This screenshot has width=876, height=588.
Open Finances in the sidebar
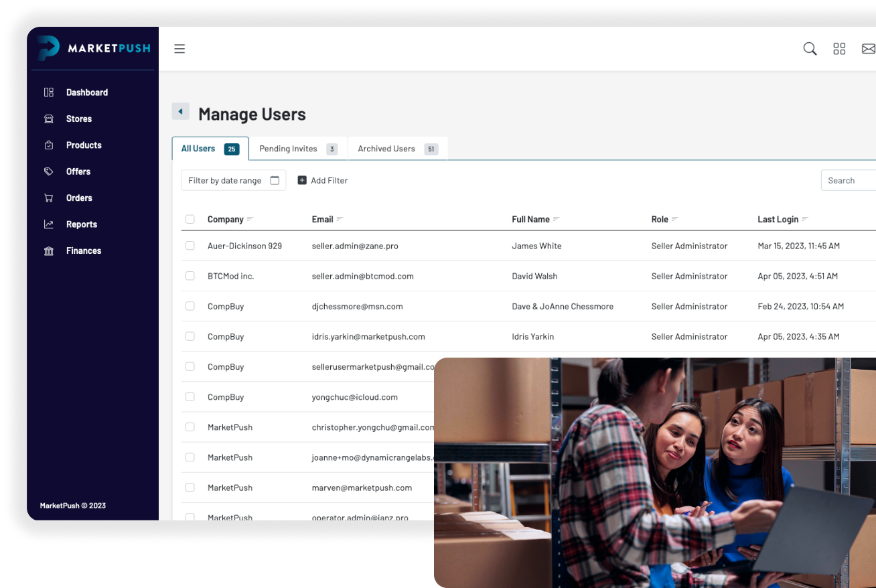84,251
